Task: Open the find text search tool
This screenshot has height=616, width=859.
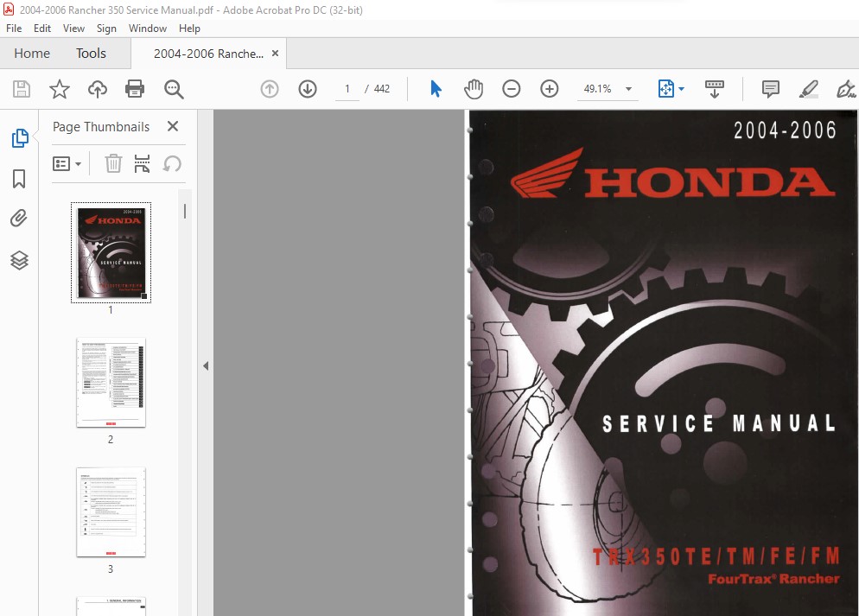Action: pos(174,89)
